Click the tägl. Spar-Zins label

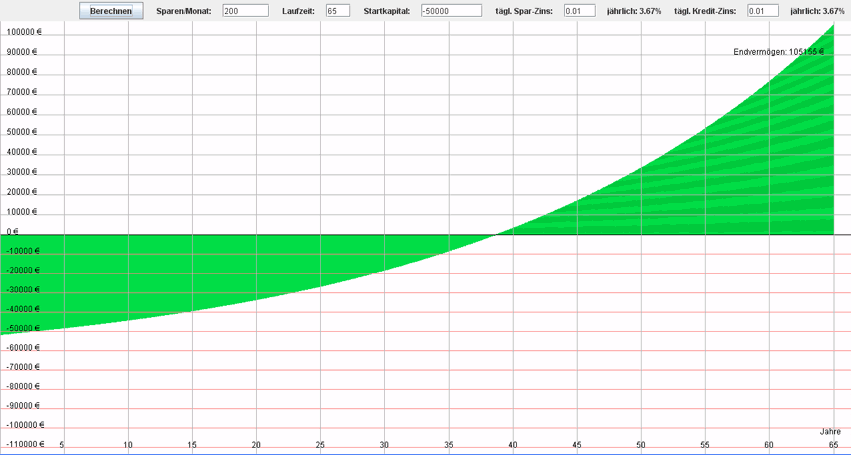click(525, 11)
